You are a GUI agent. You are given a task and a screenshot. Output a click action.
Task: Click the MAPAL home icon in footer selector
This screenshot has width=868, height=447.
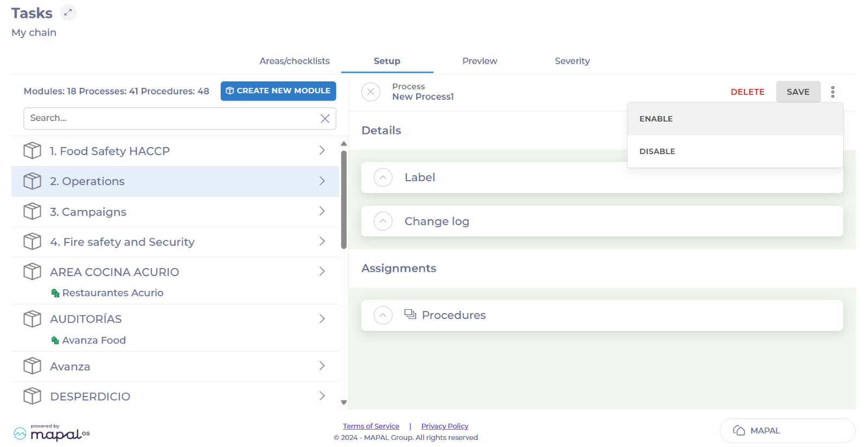click(739, 430)
